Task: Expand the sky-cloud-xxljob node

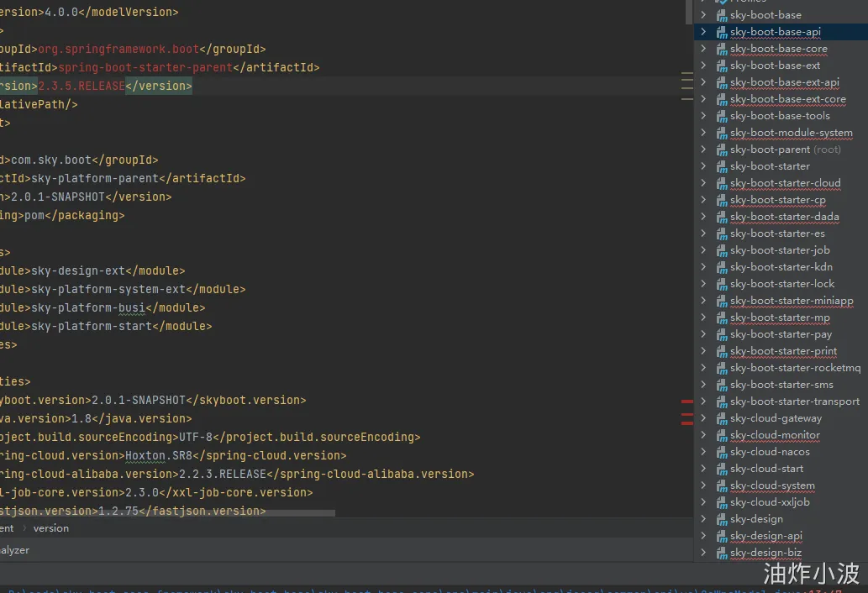Action: click(x=703, y=501)
